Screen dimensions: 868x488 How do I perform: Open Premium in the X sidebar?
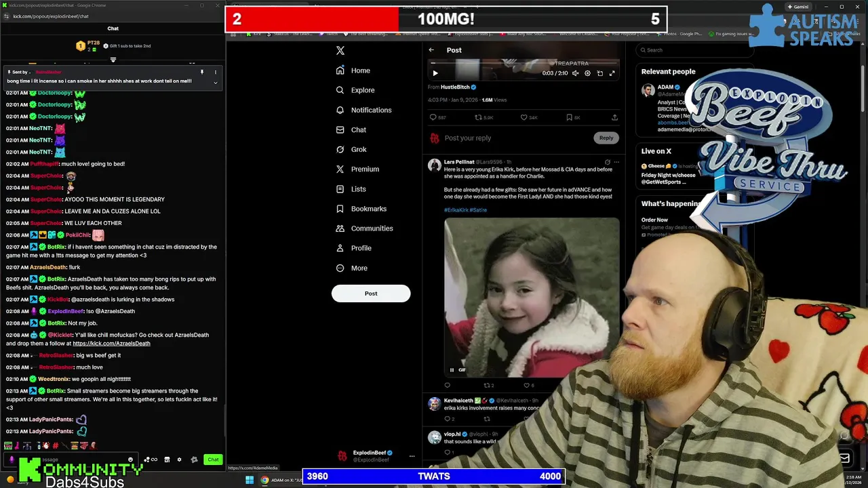click(x=357, y=169)
